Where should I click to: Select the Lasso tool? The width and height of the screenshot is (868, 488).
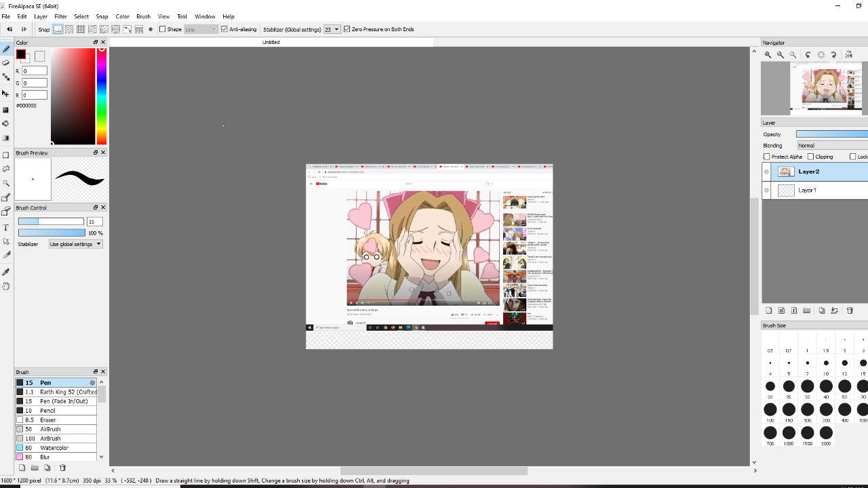tap(6, 169)
